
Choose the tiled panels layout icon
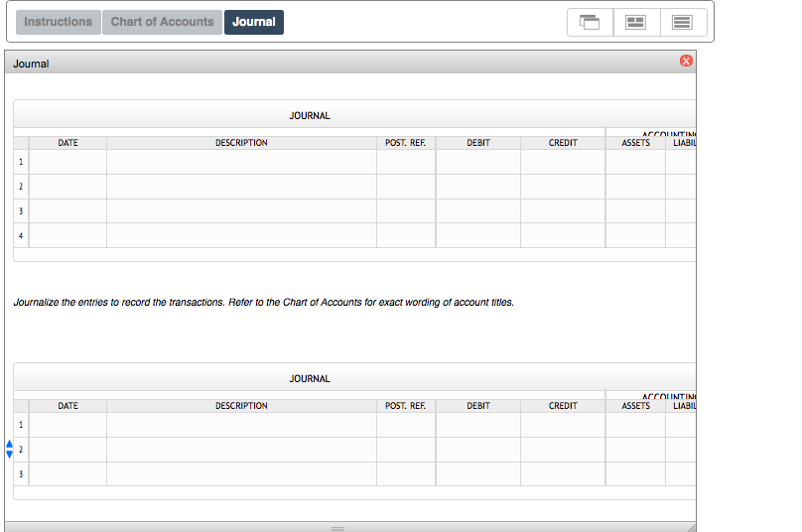tap(636, 22)
